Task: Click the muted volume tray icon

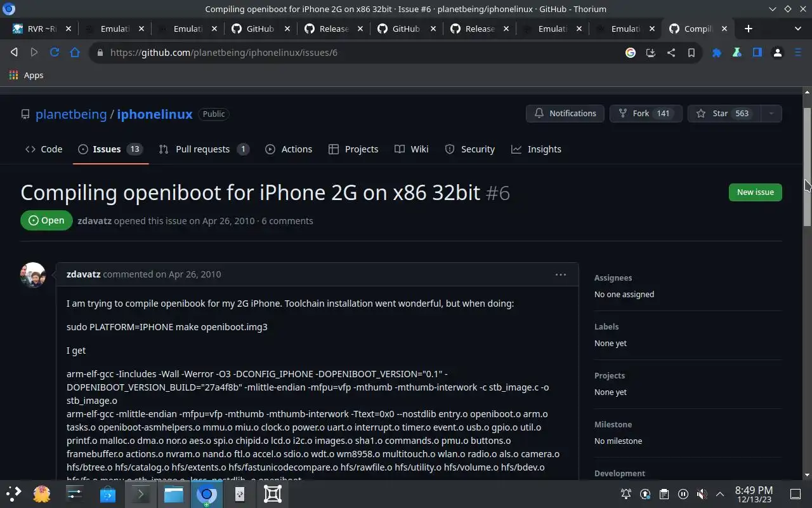Action: pos(702,494)
